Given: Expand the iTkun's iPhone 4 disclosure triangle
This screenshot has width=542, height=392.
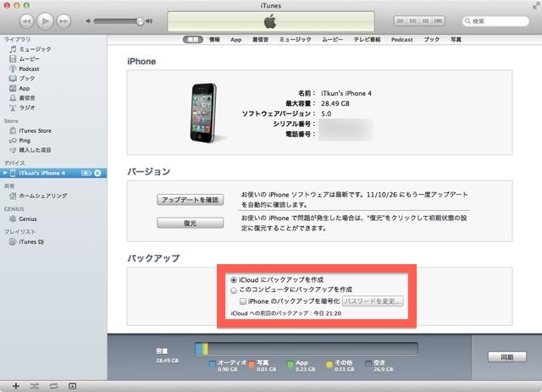Looking at the screenshot, I should [x=5, y=173].
